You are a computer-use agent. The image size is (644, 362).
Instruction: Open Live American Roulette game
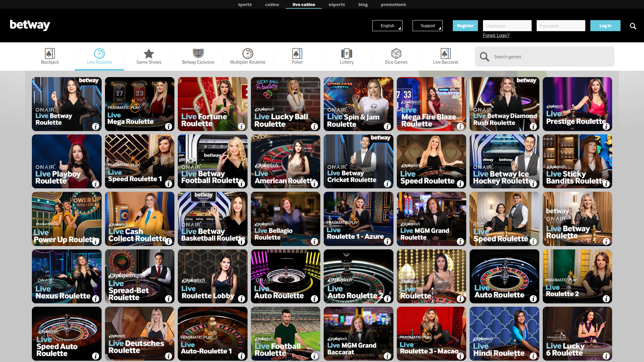[285, 161]
